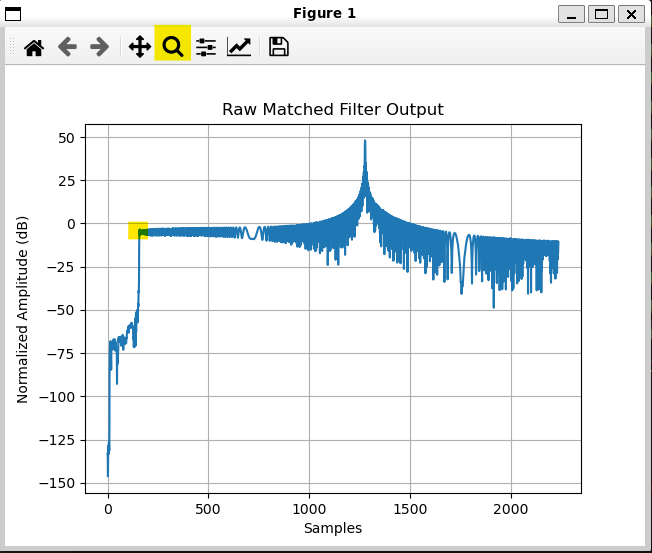Screen dimensions: 652x553
Task: Click the x-axis tick label '2000'
Action: pos(511,509)
